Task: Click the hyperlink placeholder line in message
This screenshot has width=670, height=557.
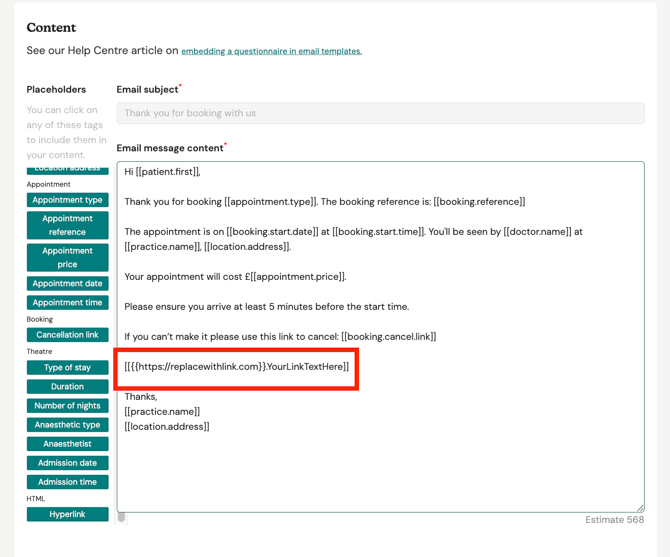Action: (237, 367)
